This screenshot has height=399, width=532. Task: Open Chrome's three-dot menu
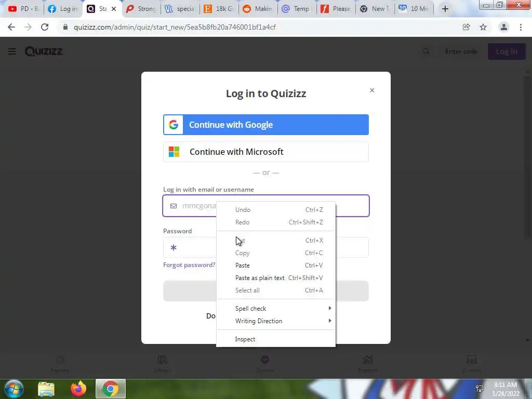[521, 27]
